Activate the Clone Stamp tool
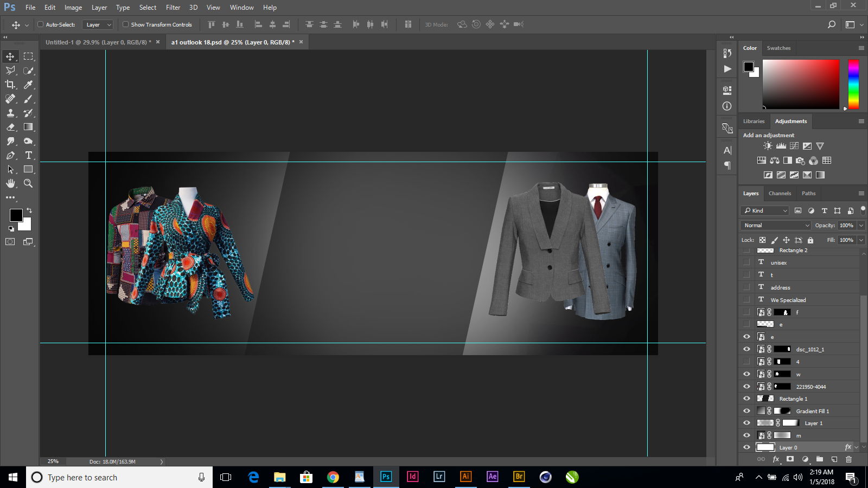868x488 pixels. [10, 113]
